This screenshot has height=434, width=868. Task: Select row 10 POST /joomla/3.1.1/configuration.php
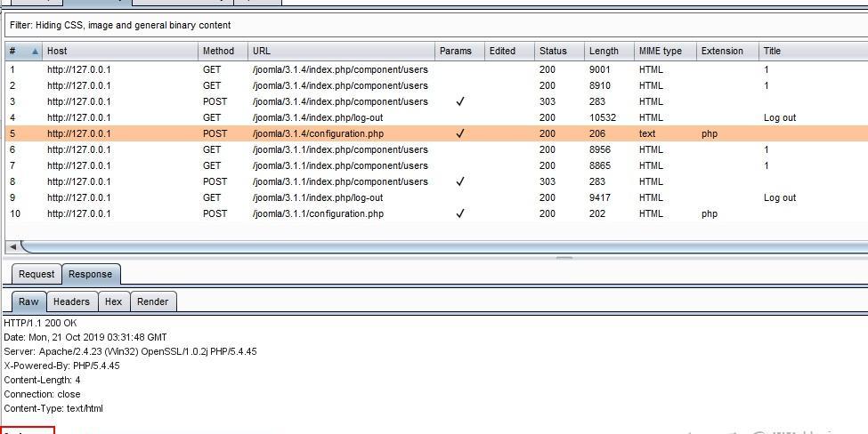[436, 214]
